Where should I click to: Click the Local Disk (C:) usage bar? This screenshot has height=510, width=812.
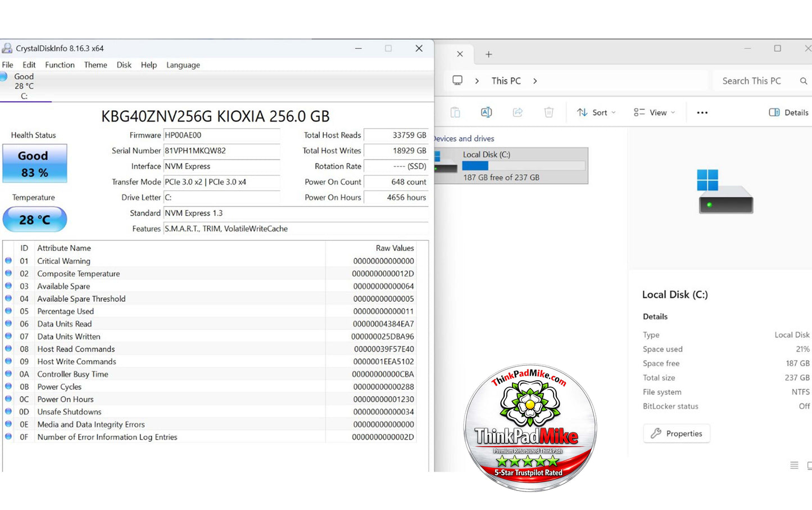tap(524, 166)
